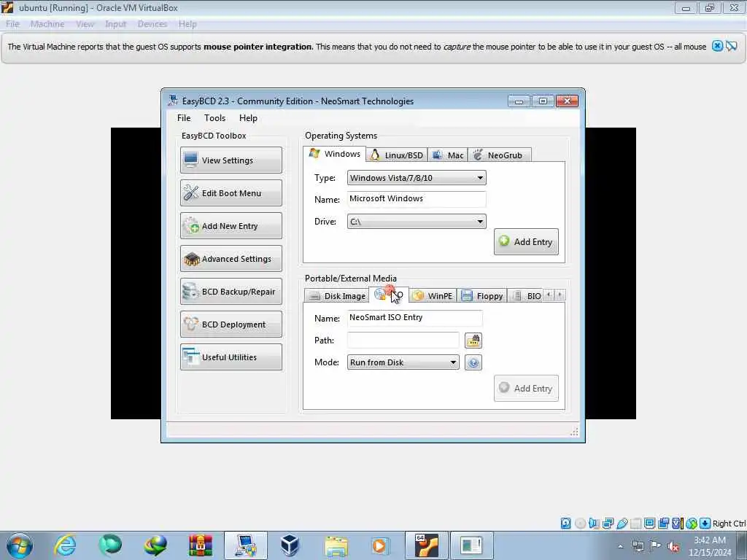Image resolution: width=747 pixels, height=560 pixels.
Task: Click the display indicator in VirtualBox status bar
Action: pyautogui.click(x=649, y=524)
